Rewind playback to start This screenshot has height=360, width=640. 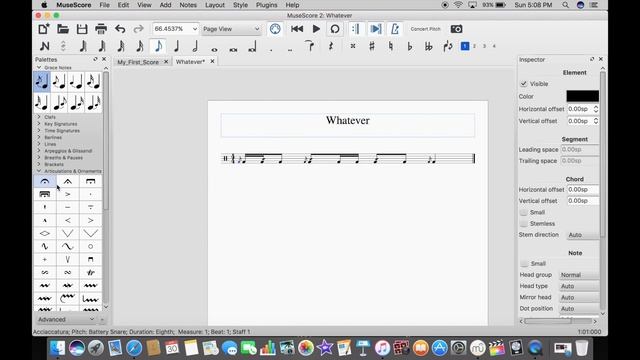[297, 29]
